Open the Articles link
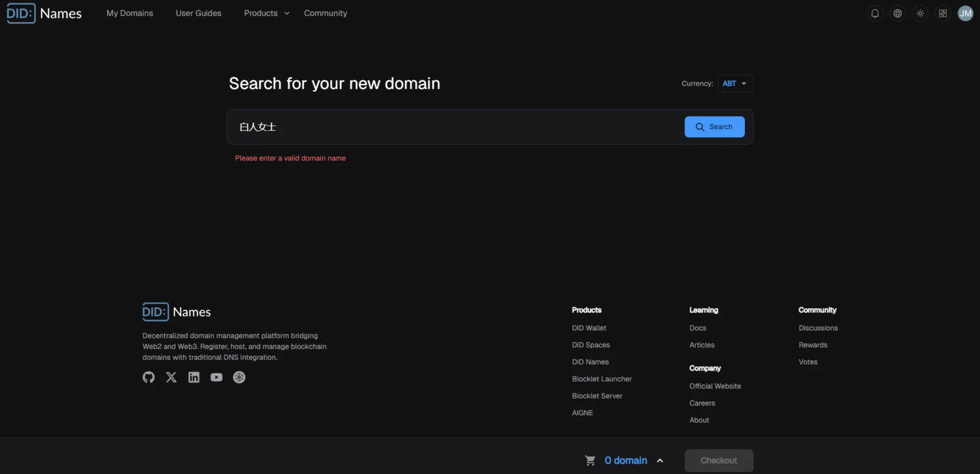This screenshot has width=980, height=474. pos(702,345)
